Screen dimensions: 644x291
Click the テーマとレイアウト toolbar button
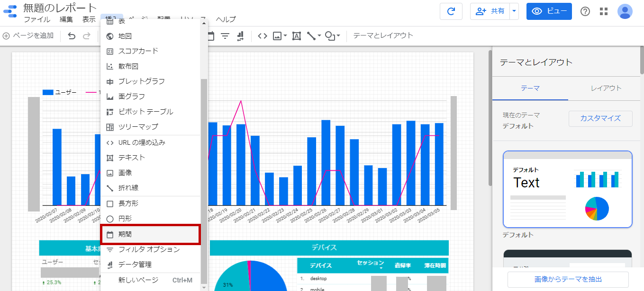[x=383, y=35]
